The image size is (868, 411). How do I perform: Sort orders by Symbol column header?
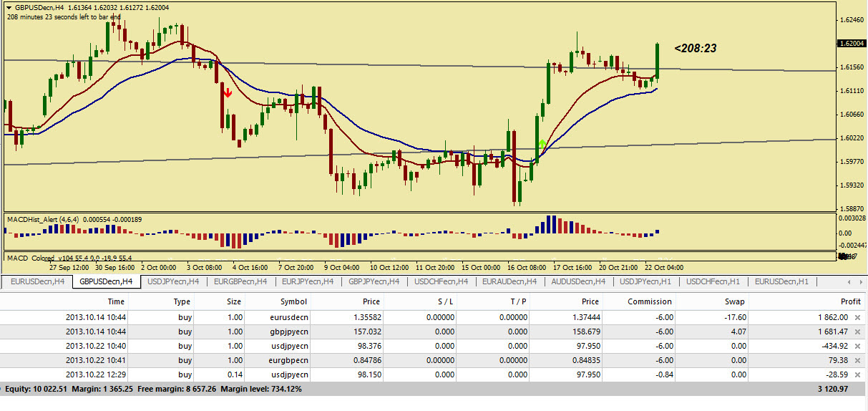tap(293, 301)
